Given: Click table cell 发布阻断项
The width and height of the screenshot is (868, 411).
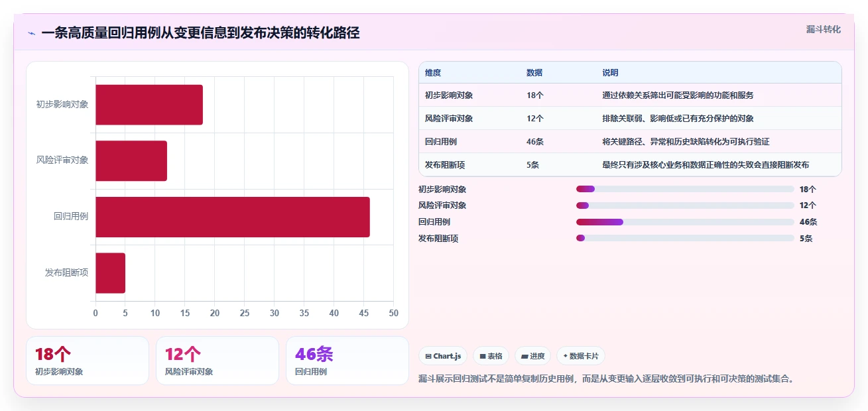Looking at the screenshot, I should (x=445, y=165).
